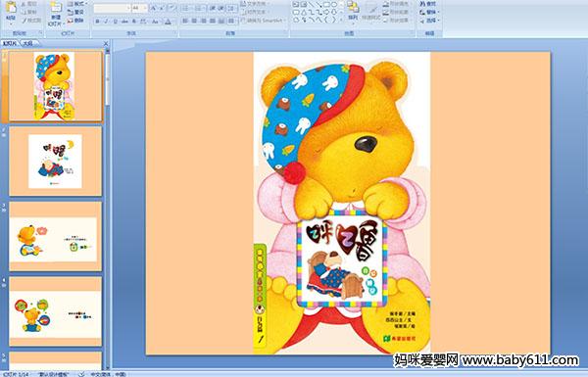Select the Rectangle shape in gallery
The height and width of the screenshot is (377, 588).
pyautogui.click(x=326, y=5)
